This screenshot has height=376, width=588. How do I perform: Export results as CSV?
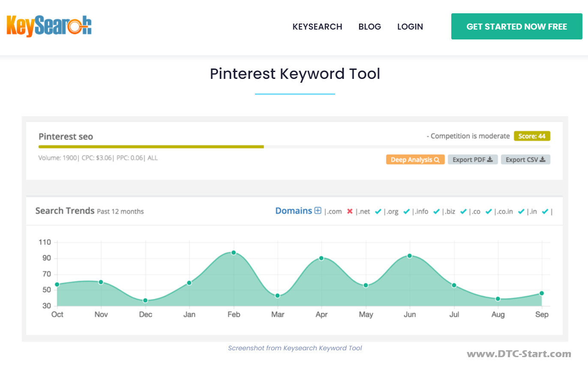coord(525,159)
